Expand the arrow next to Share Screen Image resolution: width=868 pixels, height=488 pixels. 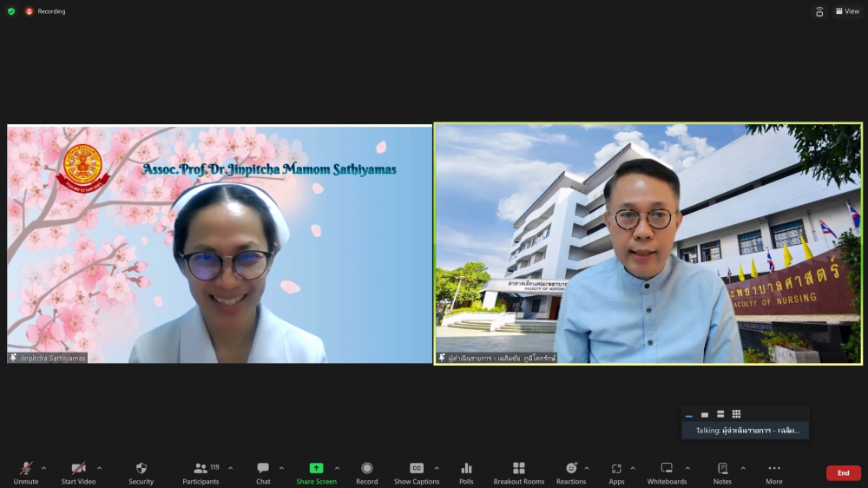click(337, 468)
